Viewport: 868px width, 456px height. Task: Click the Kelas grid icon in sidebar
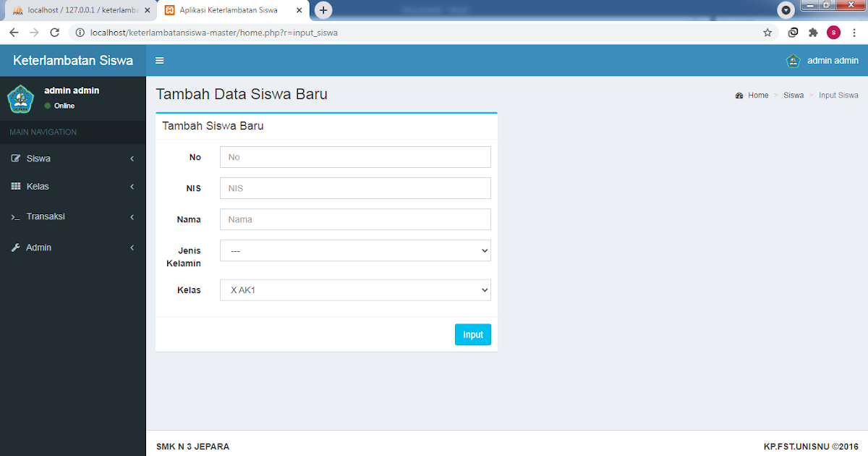[16, 187]
